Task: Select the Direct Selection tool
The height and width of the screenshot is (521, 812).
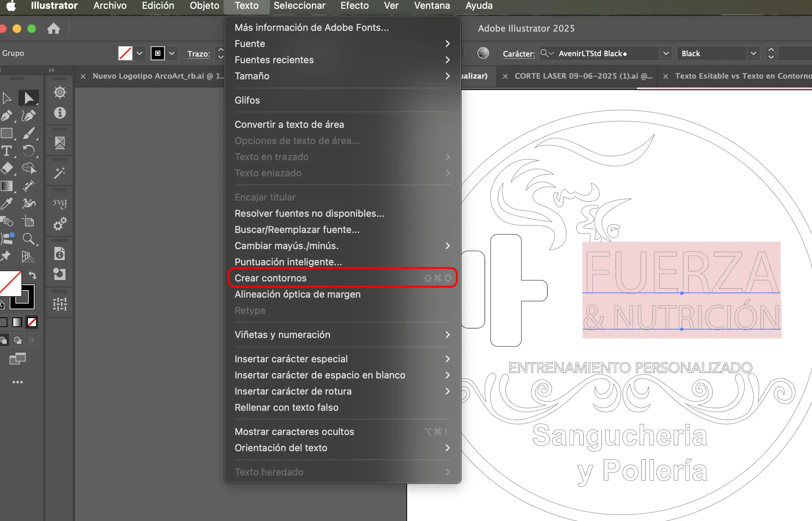Action: pyautogui.click(x=29, y=98)
